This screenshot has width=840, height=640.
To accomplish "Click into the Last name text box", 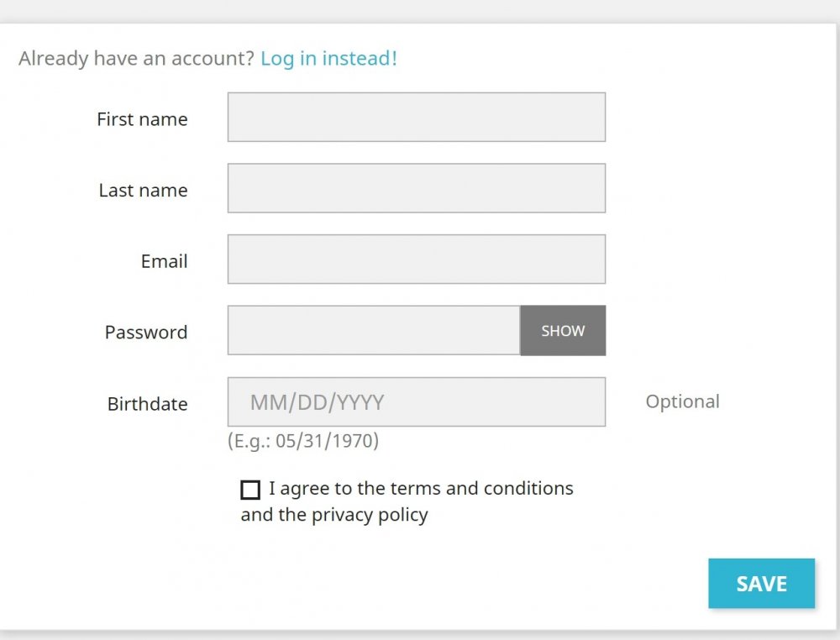I will click(x=416, y=188).
